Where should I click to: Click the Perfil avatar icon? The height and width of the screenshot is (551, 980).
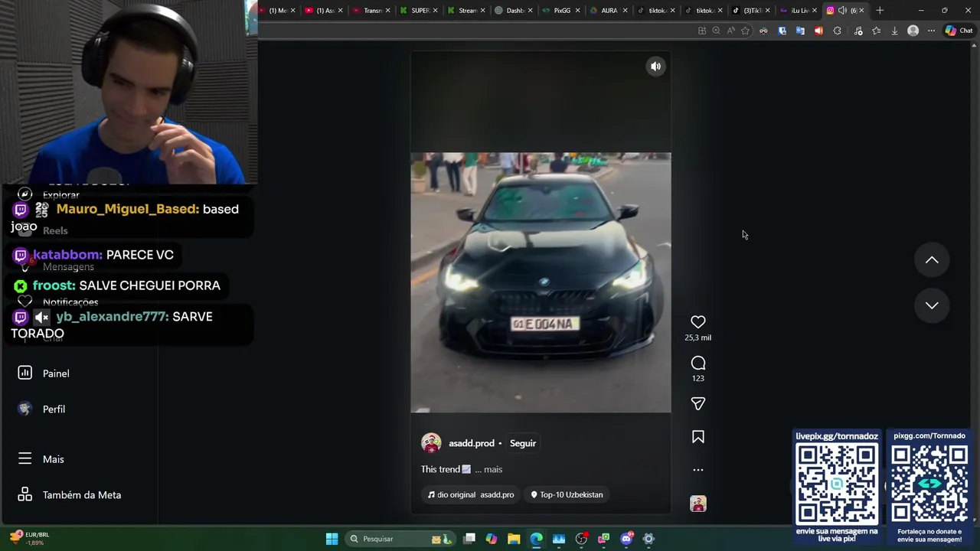24,409
